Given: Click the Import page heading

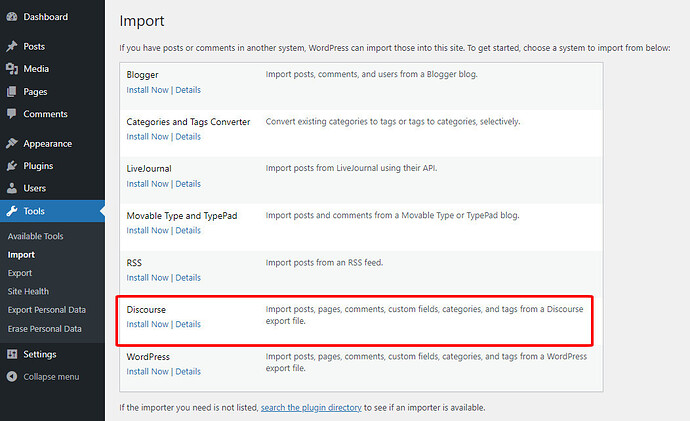Looking at the screenshot, I should coord(142,21).
